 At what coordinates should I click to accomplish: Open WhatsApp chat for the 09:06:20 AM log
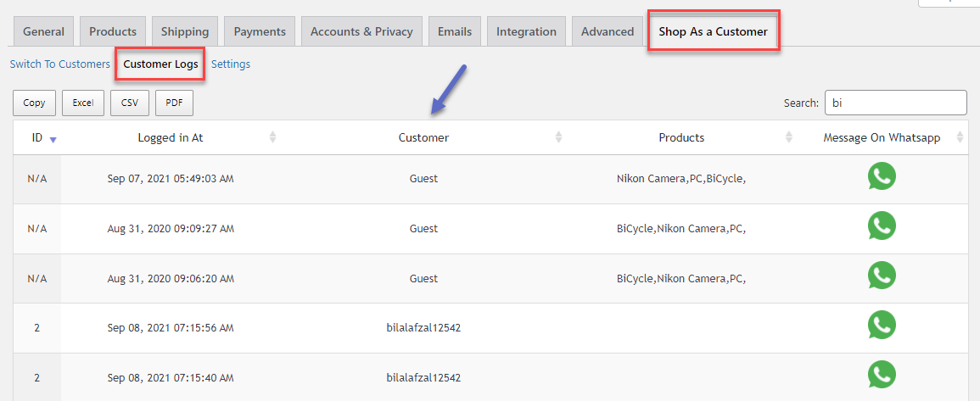pyautogui.click(x=882, y=276)
